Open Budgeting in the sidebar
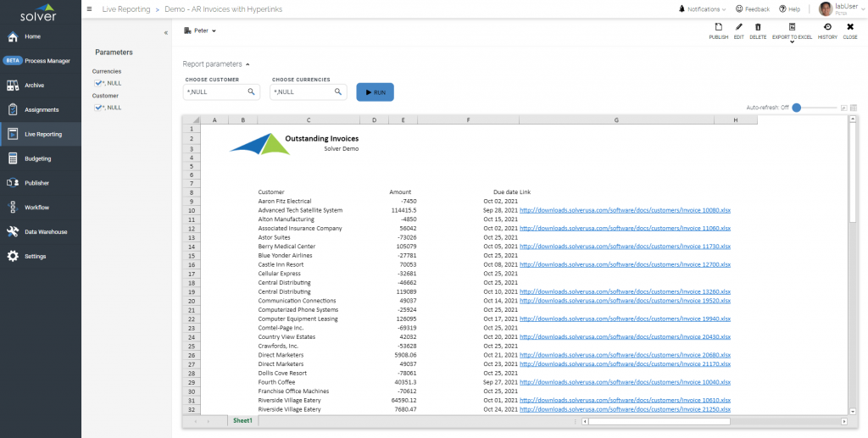 [37, 158]
